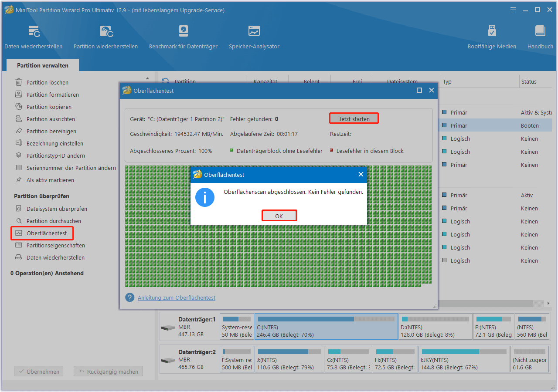Open Speicher-Analysator tool
Viewport: 558px width, 392px height.
[x=254, y=37]
